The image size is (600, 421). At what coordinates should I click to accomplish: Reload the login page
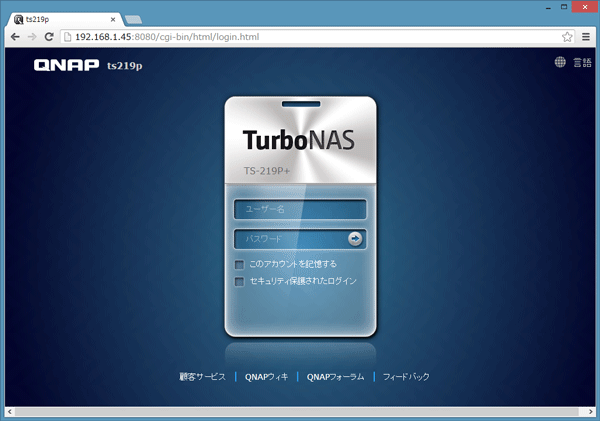pos(49,37)
